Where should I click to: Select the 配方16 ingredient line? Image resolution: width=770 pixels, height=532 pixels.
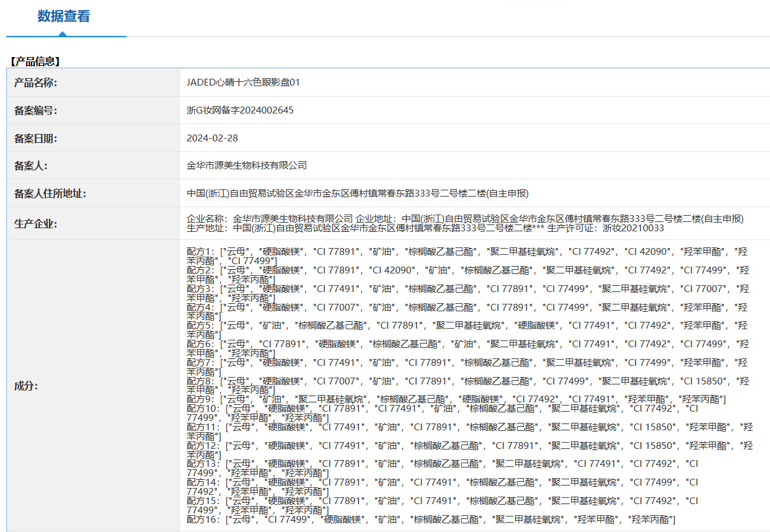point(431,518)
